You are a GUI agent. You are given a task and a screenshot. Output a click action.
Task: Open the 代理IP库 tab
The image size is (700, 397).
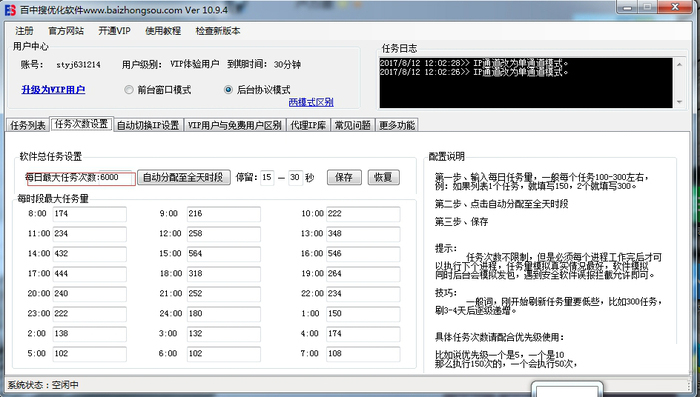308,125
